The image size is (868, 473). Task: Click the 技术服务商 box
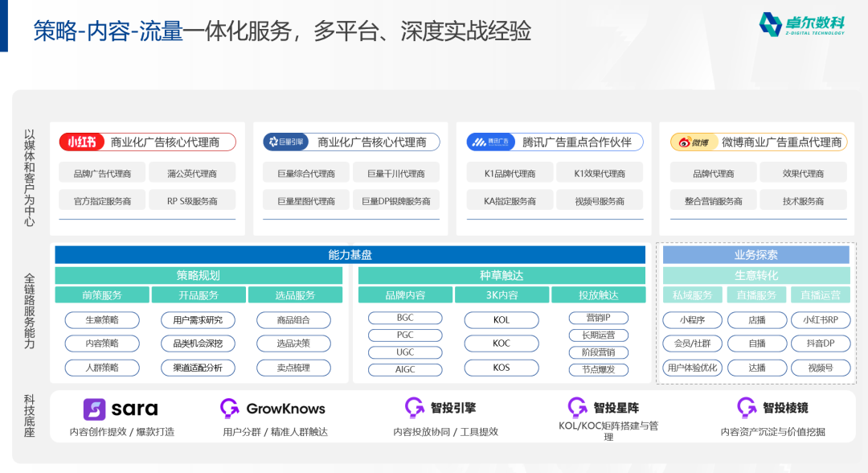click(803, 201)
